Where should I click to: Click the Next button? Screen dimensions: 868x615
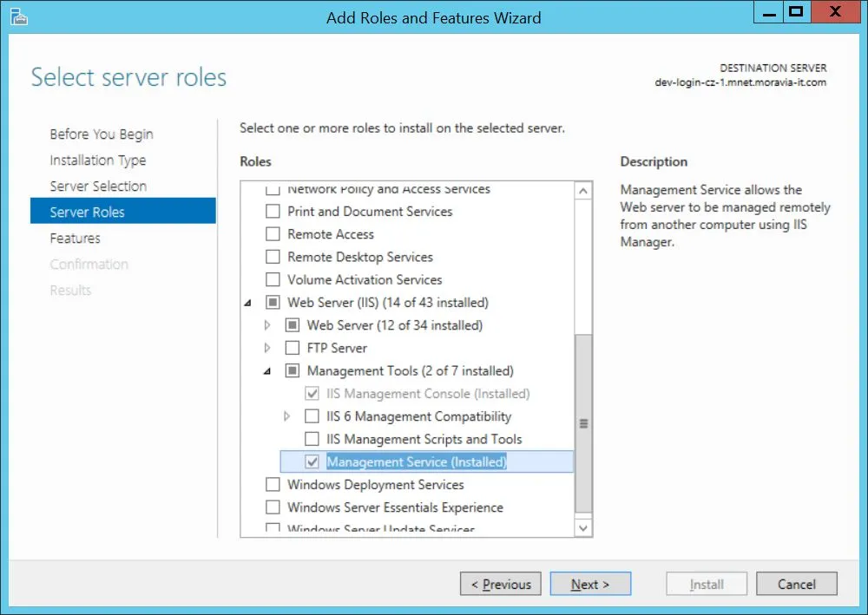590,585
